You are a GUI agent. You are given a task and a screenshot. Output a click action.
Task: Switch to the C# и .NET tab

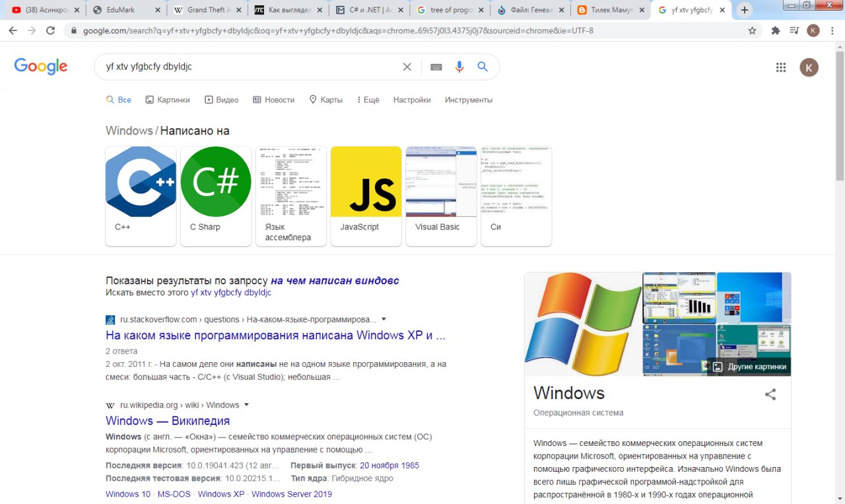coord(370,10)
